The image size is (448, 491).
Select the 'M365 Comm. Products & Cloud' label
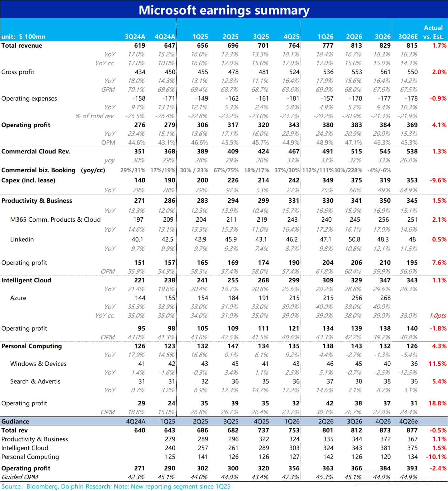(55, 220)
